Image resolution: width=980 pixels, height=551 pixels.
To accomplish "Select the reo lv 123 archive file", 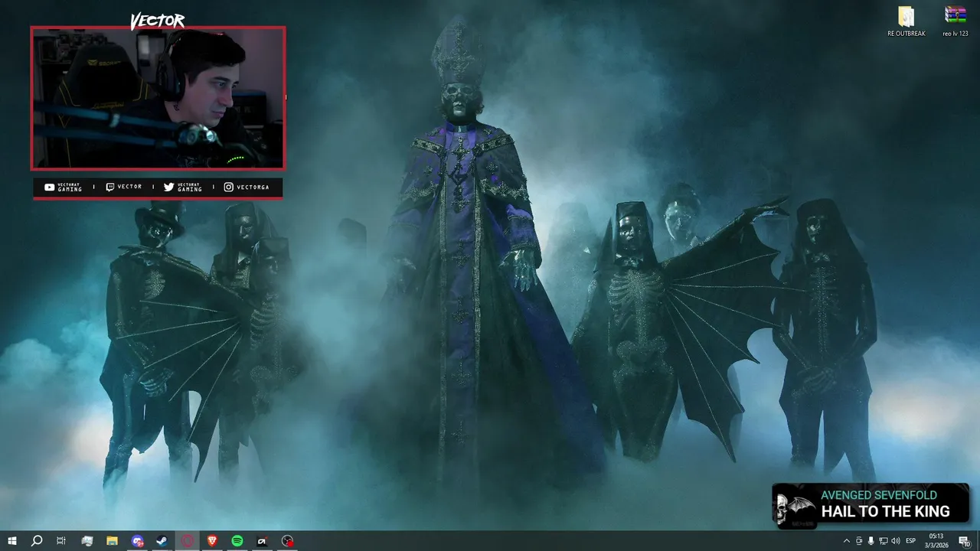I will (955, 22).
